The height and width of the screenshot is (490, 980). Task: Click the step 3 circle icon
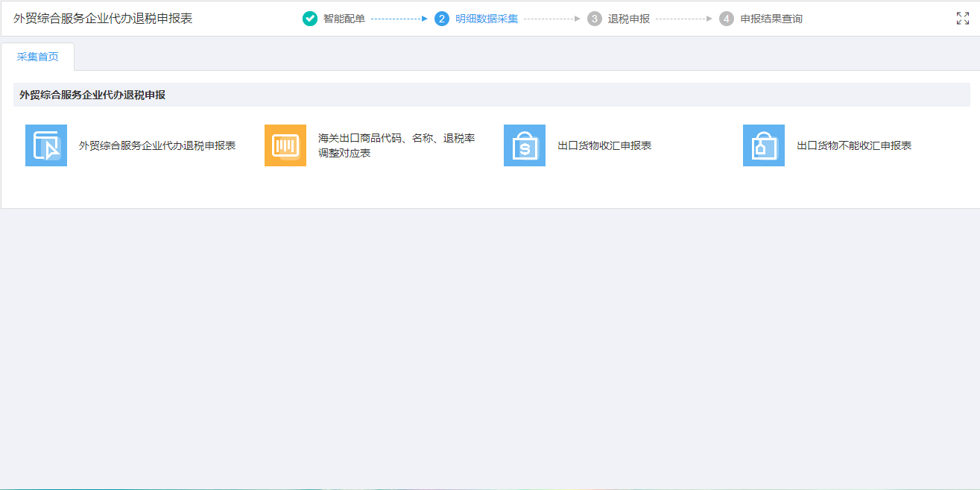click(594, 19)
